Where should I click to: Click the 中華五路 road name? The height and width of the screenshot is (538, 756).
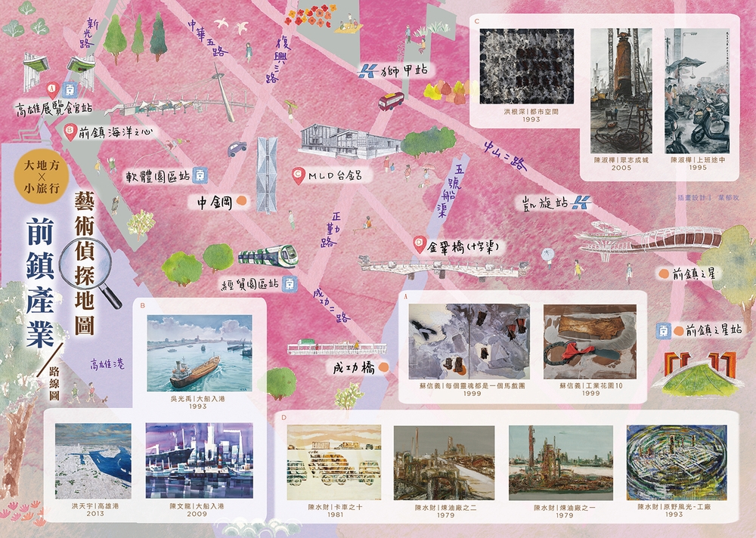[208, 38]
